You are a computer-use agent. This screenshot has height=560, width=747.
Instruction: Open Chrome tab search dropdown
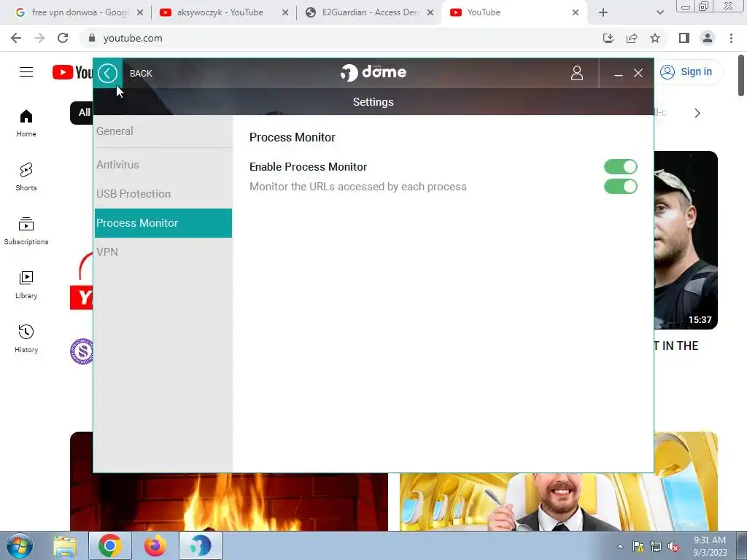tap(659, 13)
